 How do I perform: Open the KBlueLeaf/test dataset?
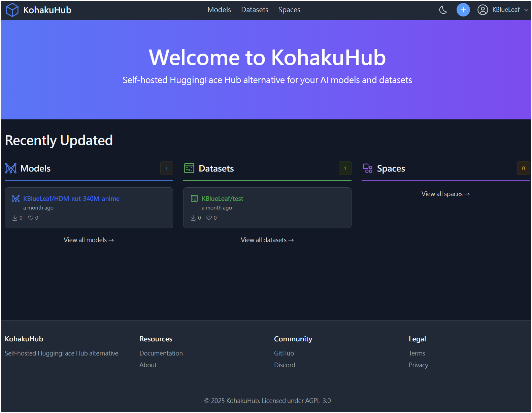[222, 198]
